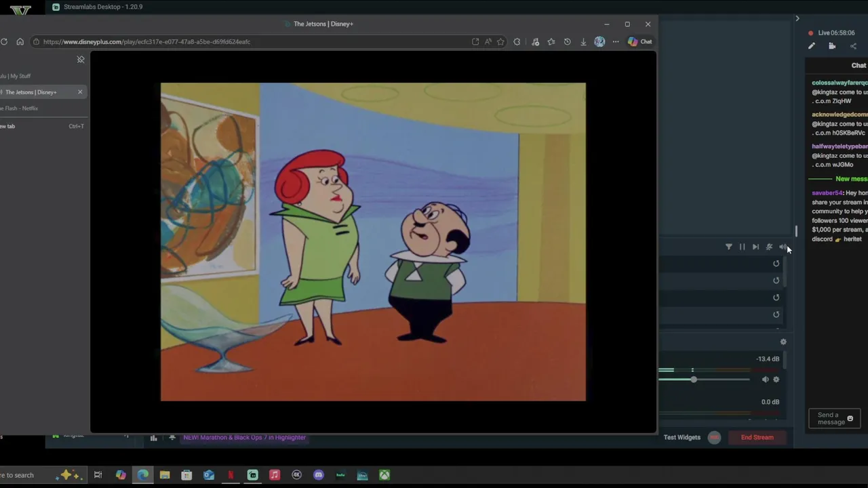
Task: Click the third row's reset arrow icon
Action: (x=776, y=298)
